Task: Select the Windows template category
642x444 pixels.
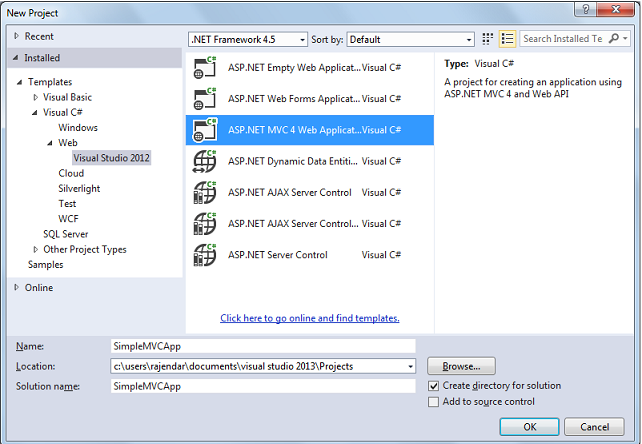Action: coord(78,127)
